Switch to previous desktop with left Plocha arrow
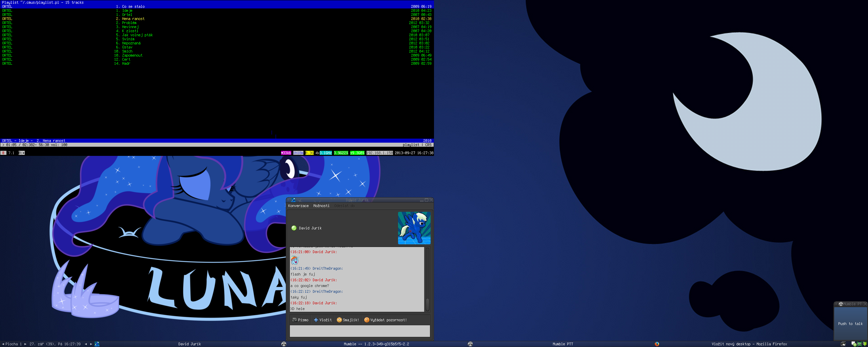Screen dimensions: 868x347 tap(3, 344)
